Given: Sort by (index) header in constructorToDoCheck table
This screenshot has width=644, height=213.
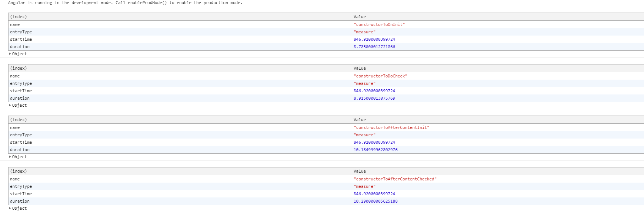Looking at the screenshot, I should [x=180, y=68].
